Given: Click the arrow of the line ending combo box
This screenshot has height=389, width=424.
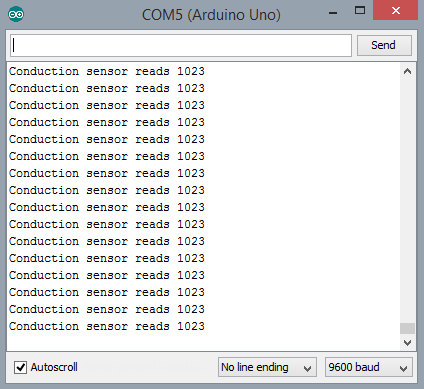Looking at the screenshot, I should pyautogui.click(x=307, y=368).
